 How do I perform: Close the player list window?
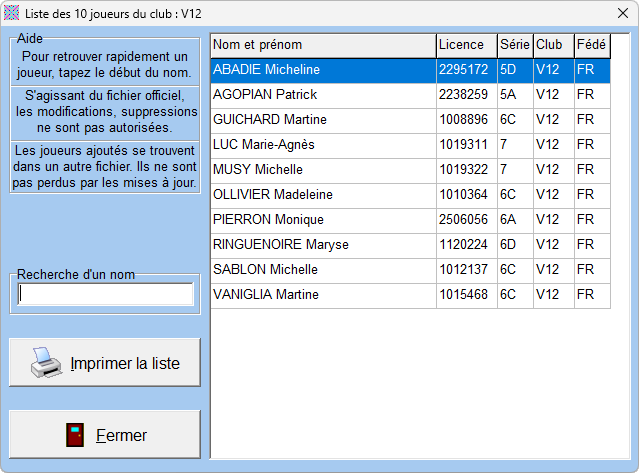pos(615,13)
